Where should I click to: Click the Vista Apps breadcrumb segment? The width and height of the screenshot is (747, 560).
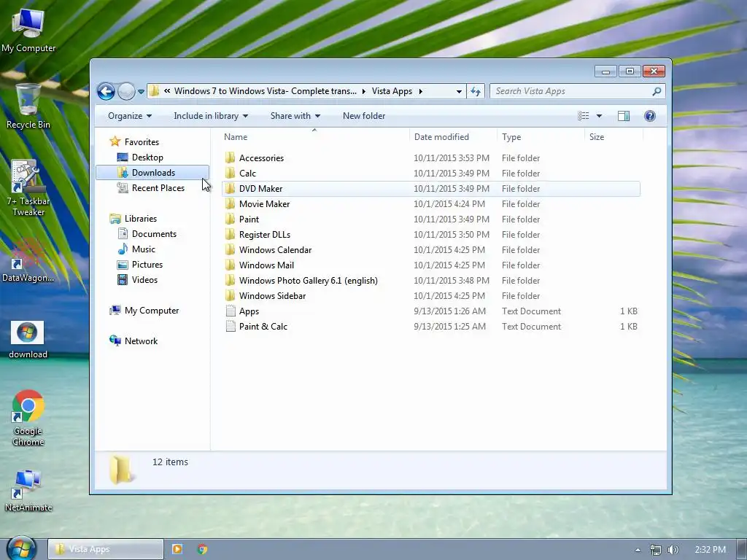(x=392, y=91)
